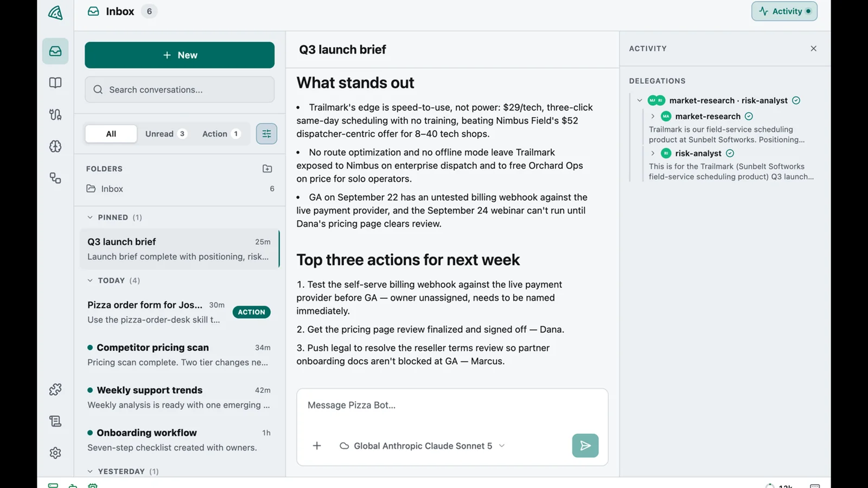Open the open-book icon in sidebar
The width and height of the screenshot is (868, 488).
(55, 82)
